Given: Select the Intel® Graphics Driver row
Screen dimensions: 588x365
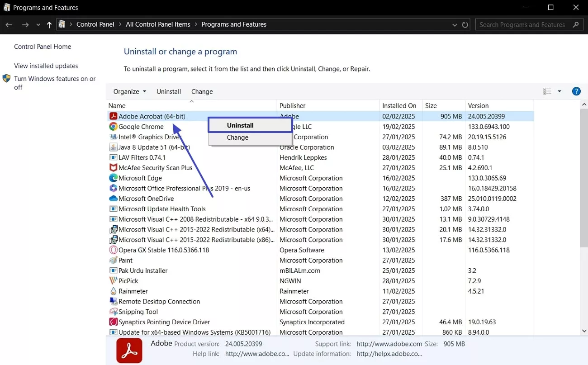Looking at the screenshot, I should pyautogui.click(x=320, y=137).
